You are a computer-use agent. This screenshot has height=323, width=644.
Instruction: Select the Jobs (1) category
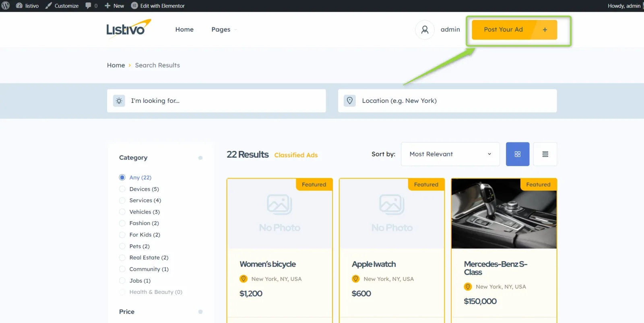(135, 281)
